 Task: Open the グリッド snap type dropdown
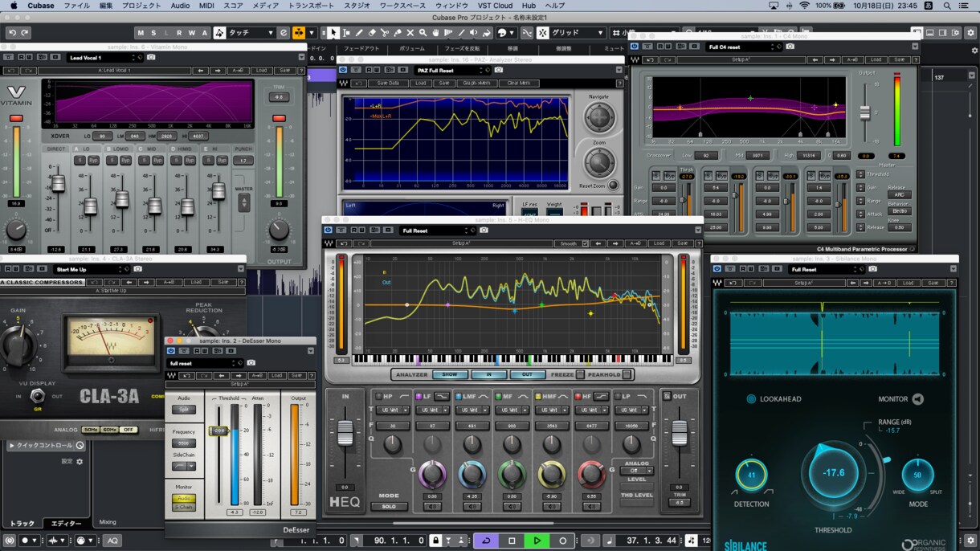point(577,33)
